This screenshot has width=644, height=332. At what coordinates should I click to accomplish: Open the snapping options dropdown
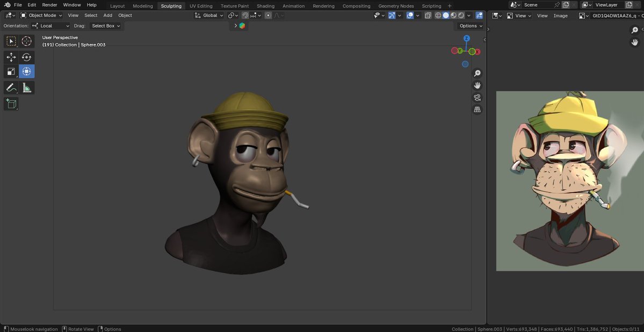click(255, 15)
